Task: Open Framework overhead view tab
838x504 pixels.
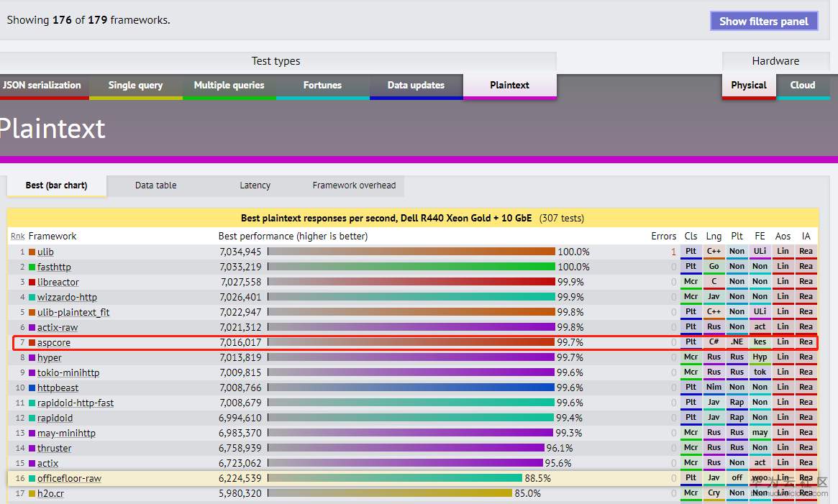Action: (355, 185)
